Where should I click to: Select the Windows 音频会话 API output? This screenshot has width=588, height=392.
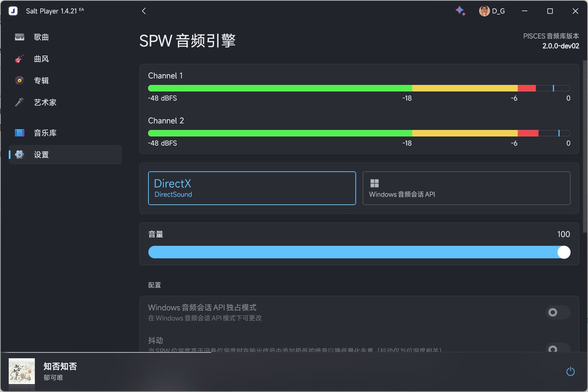[x=466, y=188]
